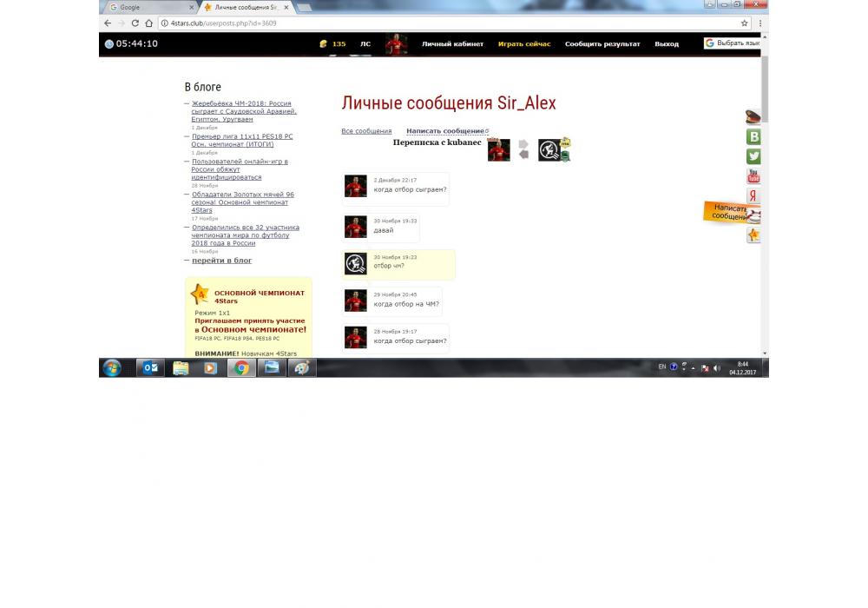
Task: Click the page vertical scrollbar thumb
Action: [x=765, y=89]
